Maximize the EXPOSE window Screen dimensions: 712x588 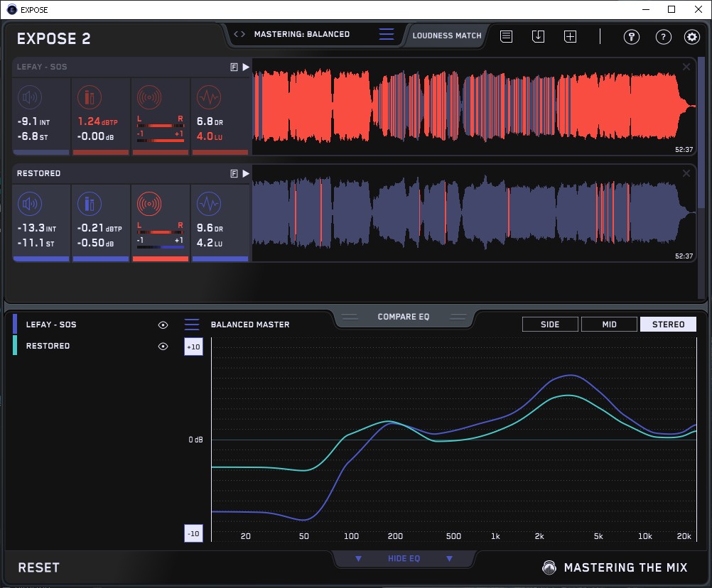[x=671, y=9]
